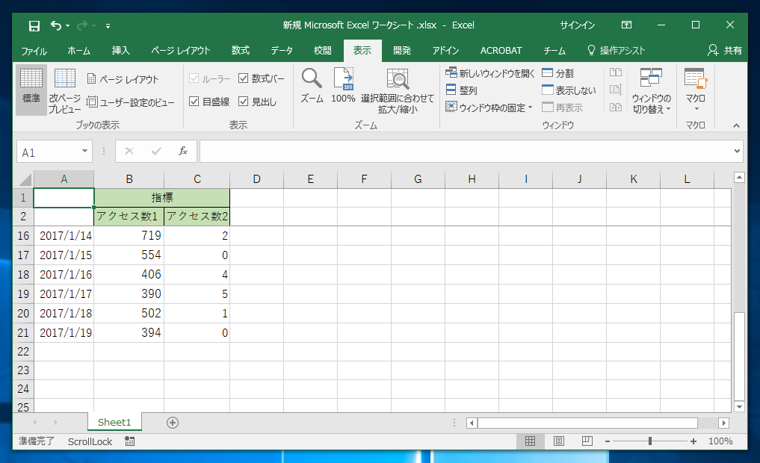Zoom in with the plus button
This screenshot has width=760, height=463.
point(693,441)
